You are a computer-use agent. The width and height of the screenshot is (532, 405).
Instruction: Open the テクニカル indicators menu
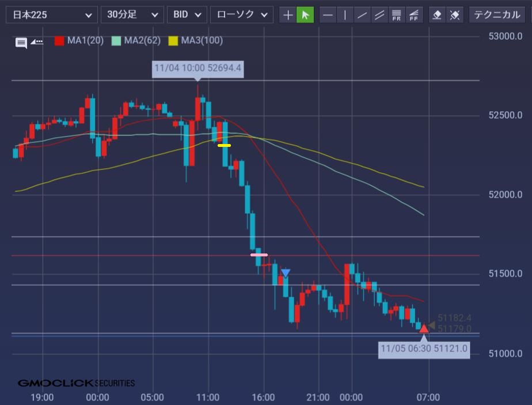499,14
